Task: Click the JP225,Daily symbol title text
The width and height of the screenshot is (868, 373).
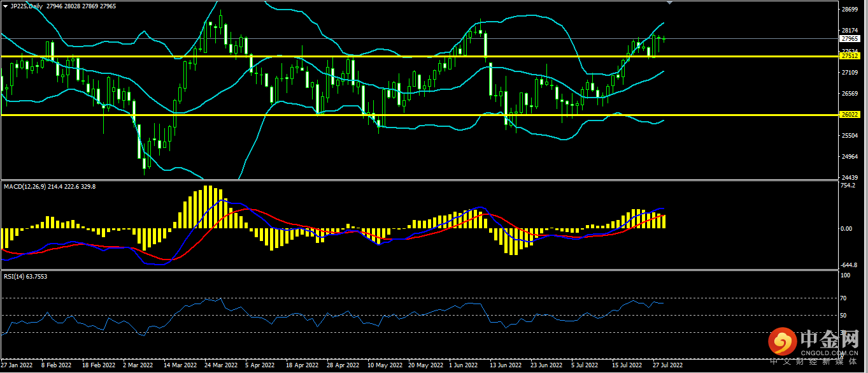Action: [27, 6]
